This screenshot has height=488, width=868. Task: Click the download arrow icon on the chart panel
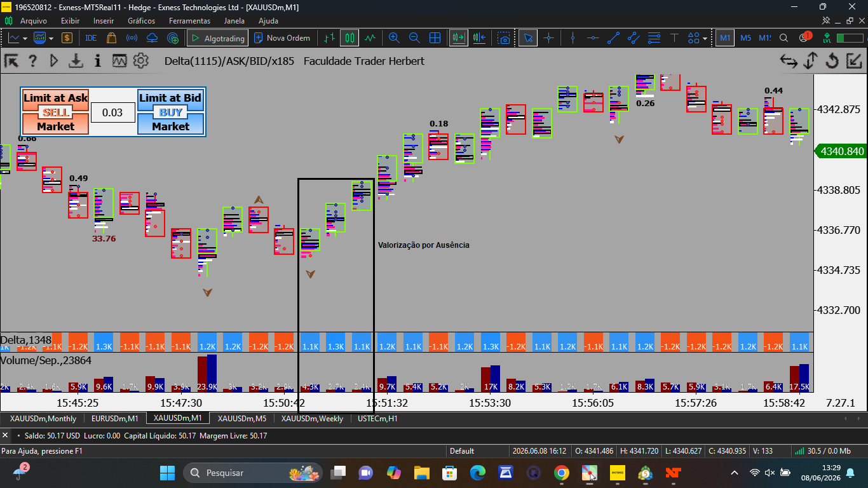(x=76, y=61)
